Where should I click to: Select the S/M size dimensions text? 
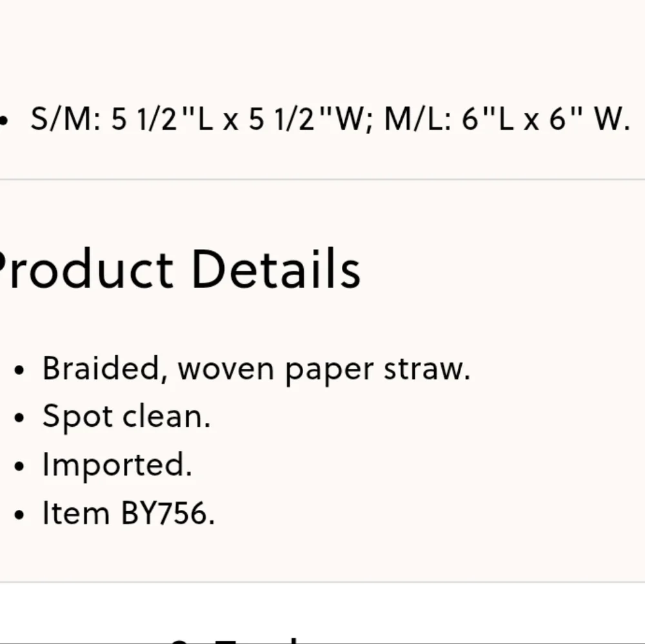click(x=201, y=119)
